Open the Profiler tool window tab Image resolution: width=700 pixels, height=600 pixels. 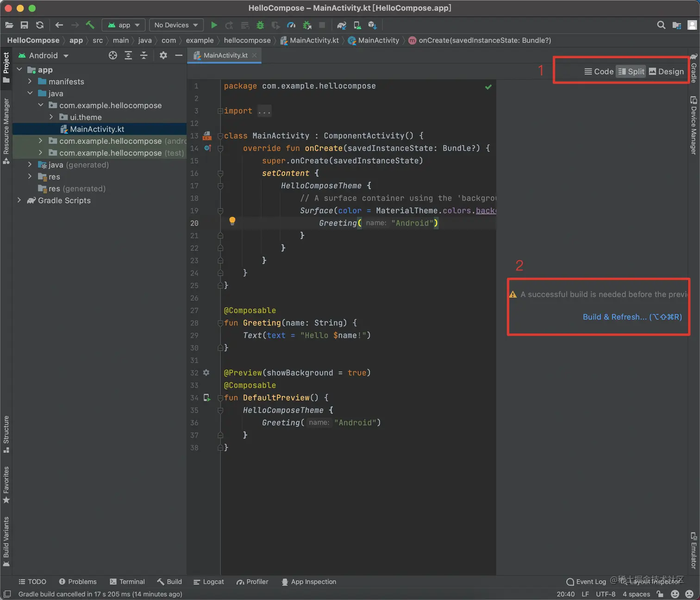click(252, 581)
